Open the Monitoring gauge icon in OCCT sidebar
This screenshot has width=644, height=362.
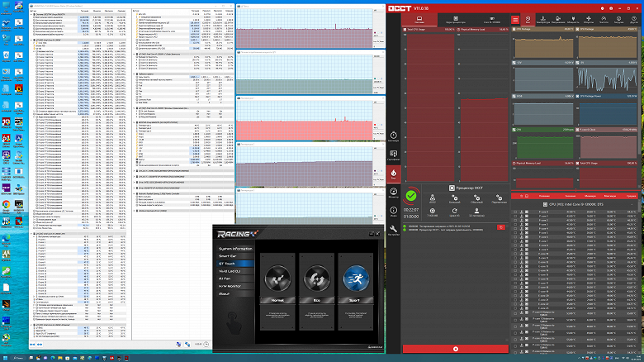(393, 193)
